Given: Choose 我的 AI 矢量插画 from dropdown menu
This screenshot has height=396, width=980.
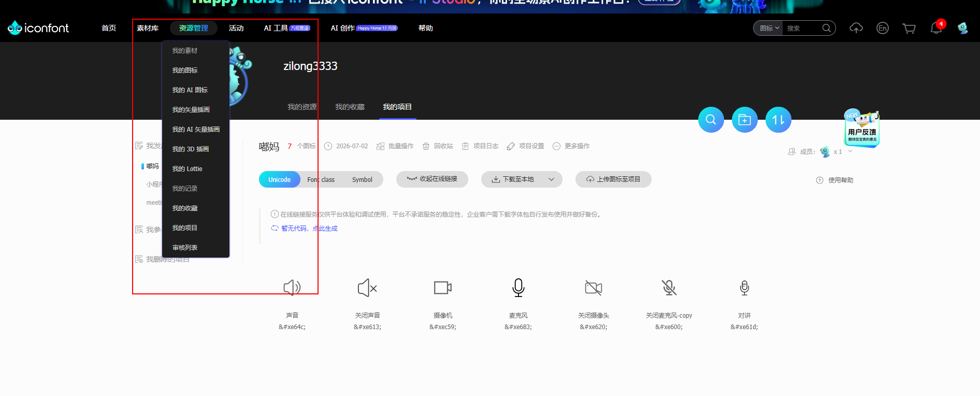Looking at the screenshot, I should pos(196,130).
